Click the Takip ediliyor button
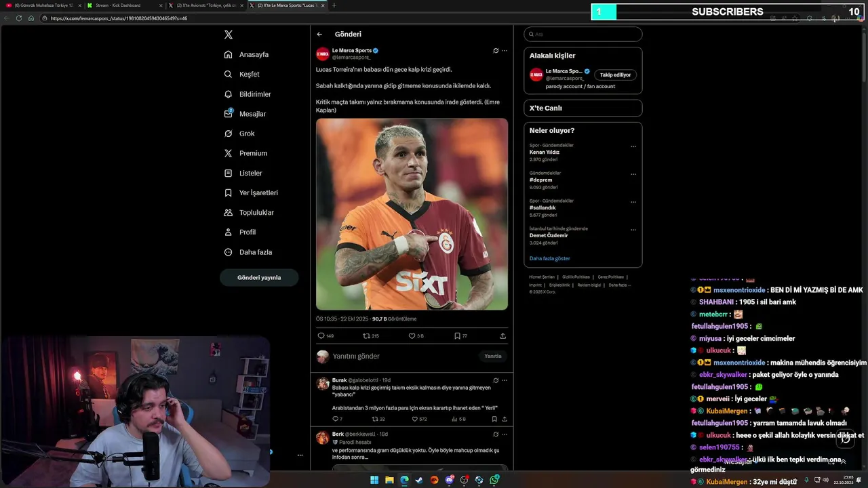This screenshot has width=868, height=488. (615, 75)
